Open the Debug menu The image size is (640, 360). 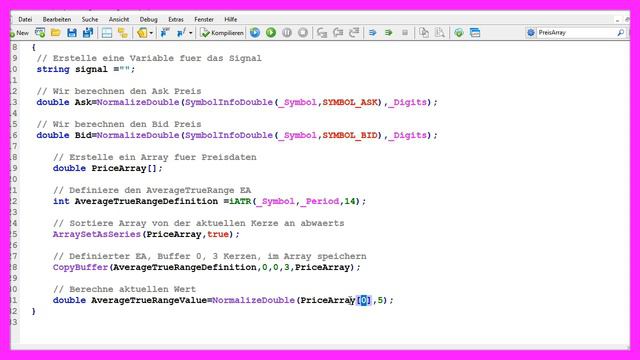[149, 19]
